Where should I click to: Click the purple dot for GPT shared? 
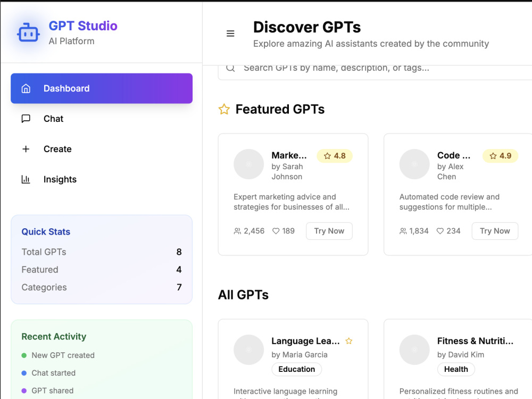click(x=24, y=391)
